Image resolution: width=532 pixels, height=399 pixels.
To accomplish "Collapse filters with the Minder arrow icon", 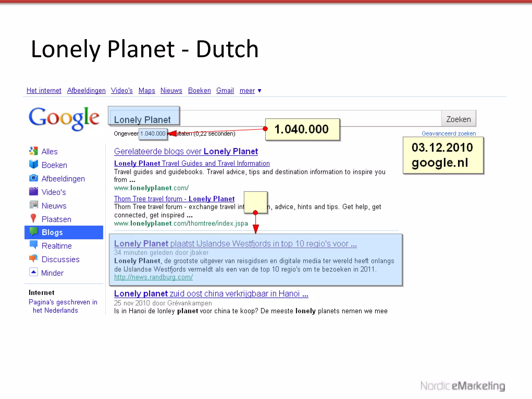I will tap(34, 272).
